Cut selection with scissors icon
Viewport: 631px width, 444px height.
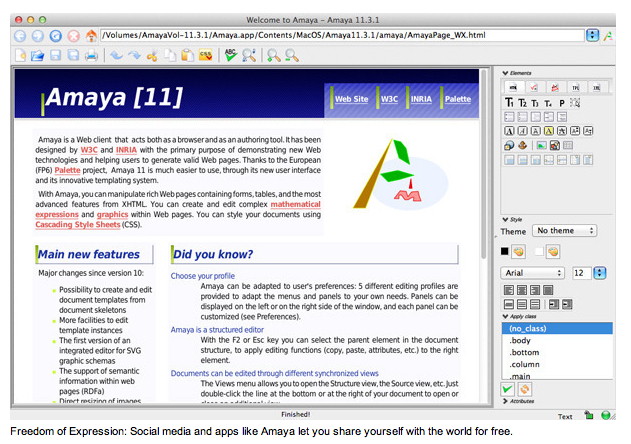pyautogui.click(x=152, y=56)
